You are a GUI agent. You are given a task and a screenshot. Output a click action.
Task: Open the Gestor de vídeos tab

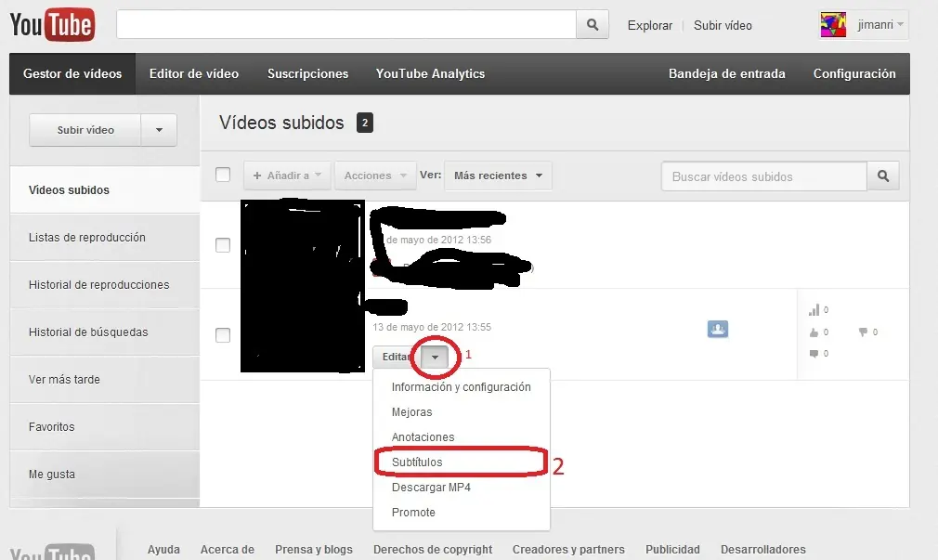click(x=72, y=73)
